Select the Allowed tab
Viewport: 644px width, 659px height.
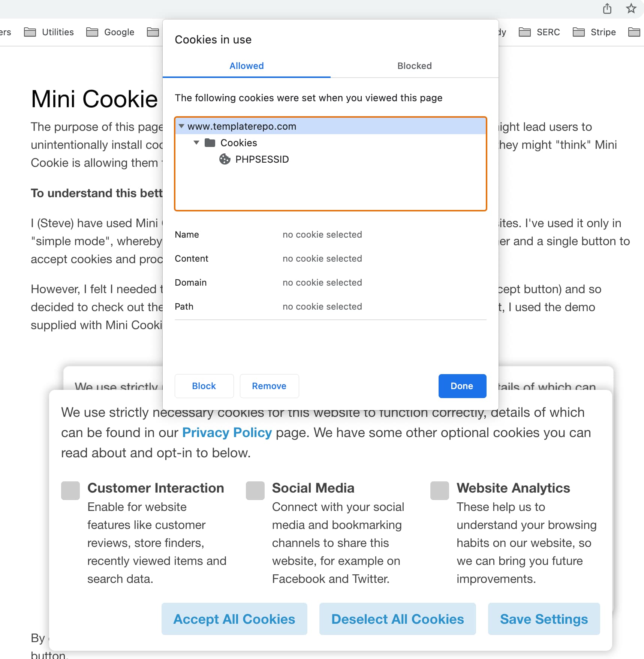(x=247, y=66)
